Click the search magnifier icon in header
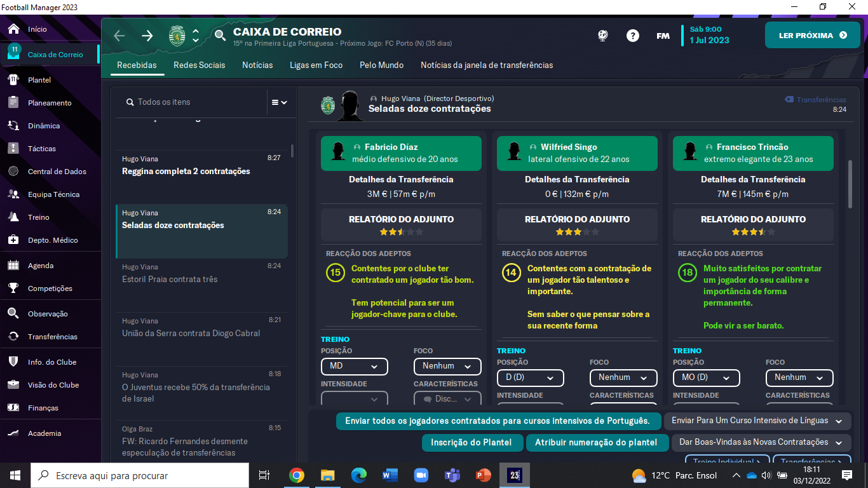868x488 pixels. 220,36
